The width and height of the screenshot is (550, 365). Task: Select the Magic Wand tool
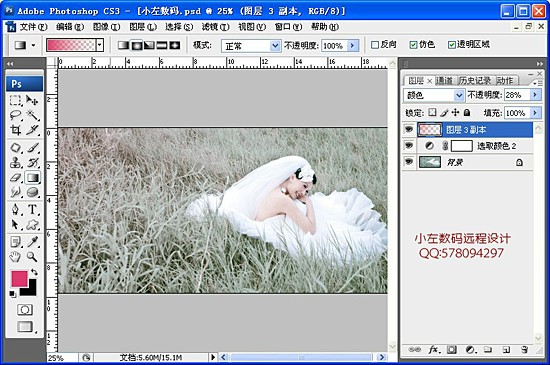click(x=32, y=115)
